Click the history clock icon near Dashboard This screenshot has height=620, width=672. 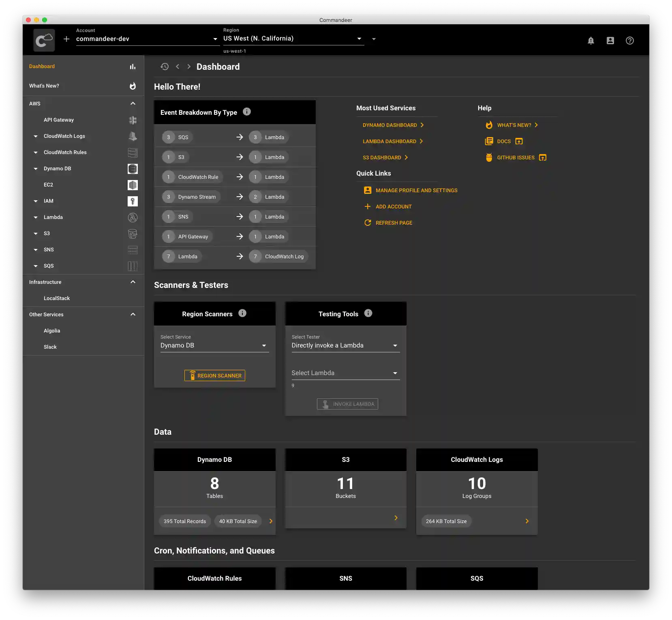pyautogui.click(x=165, y=67)
